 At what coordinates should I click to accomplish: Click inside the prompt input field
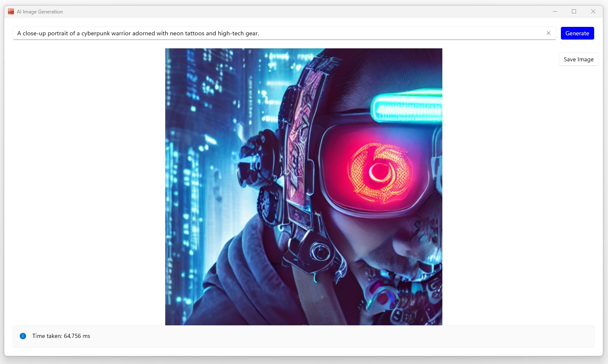pos(282,33)
